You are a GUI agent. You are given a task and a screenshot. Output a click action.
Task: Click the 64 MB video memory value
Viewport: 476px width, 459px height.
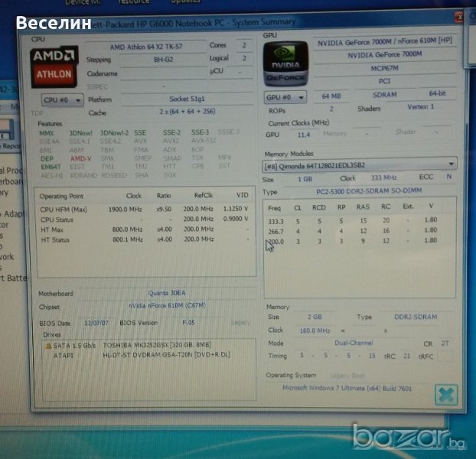[x=331, y=96]
